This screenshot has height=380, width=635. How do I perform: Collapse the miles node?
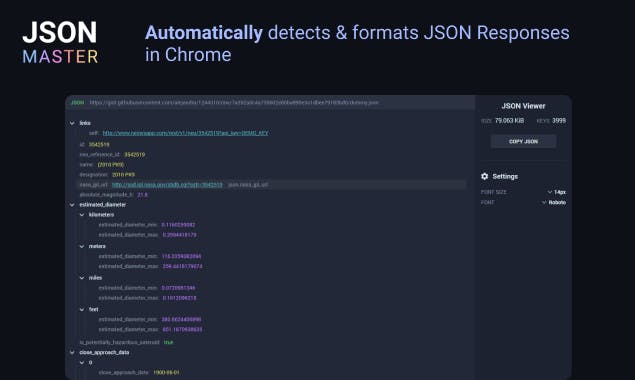(x=82, y=278)
